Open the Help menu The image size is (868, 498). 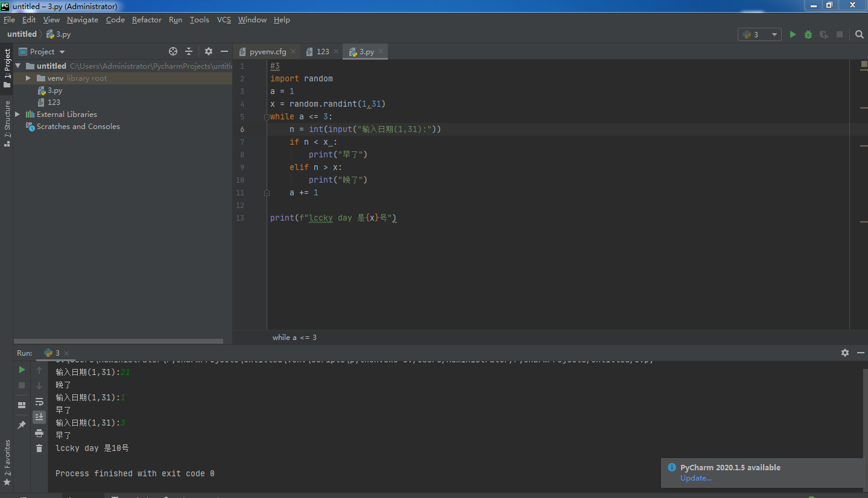(282, 20)
